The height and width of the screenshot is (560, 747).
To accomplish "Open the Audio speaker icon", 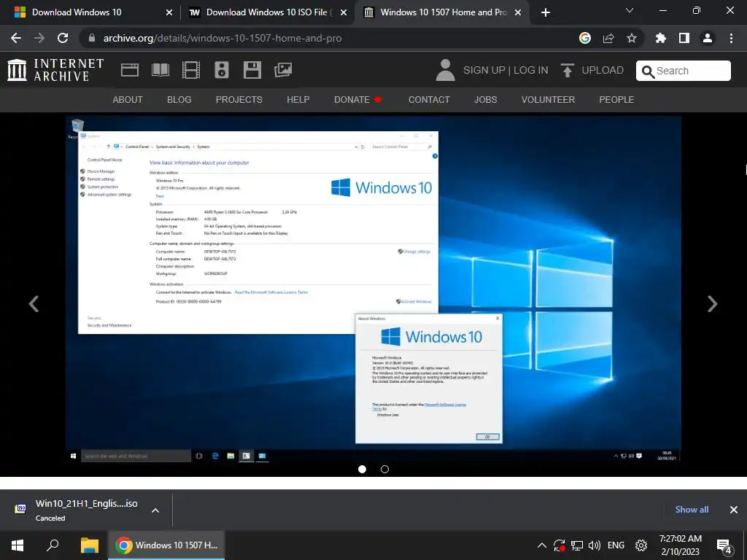I will pyautogui.click(x=222, y=70).
